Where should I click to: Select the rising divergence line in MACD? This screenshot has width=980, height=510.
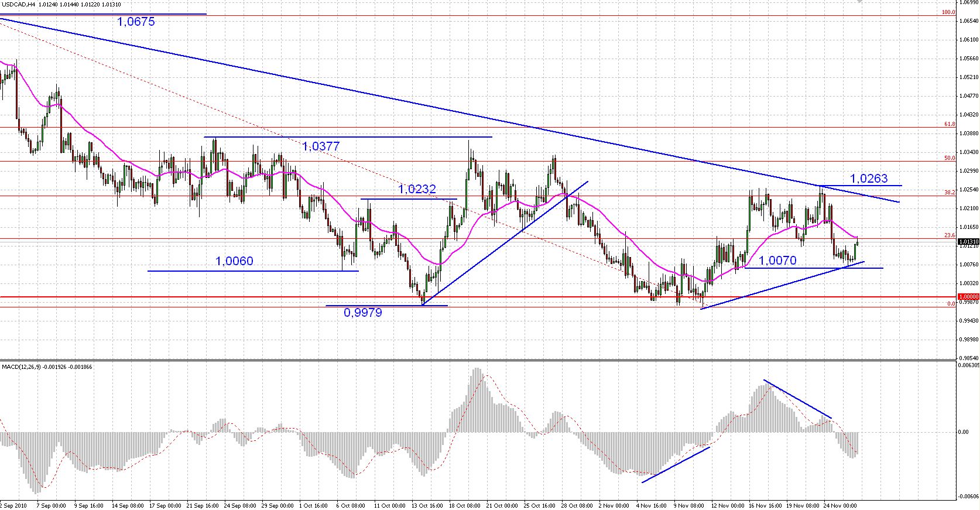click(676, 465)
